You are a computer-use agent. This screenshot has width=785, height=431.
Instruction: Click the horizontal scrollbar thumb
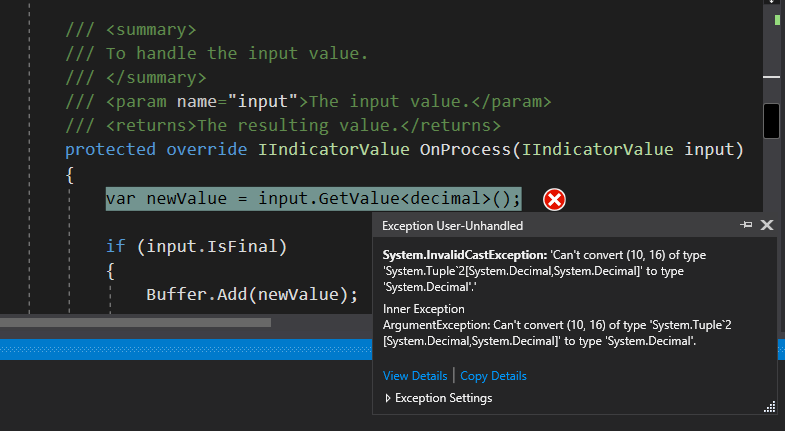(x=135, y=322)
